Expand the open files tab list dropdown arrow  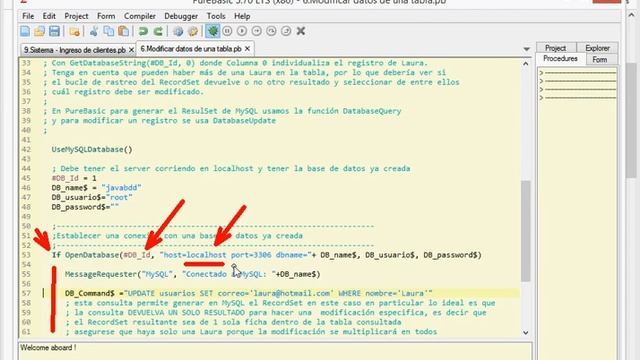527,49
